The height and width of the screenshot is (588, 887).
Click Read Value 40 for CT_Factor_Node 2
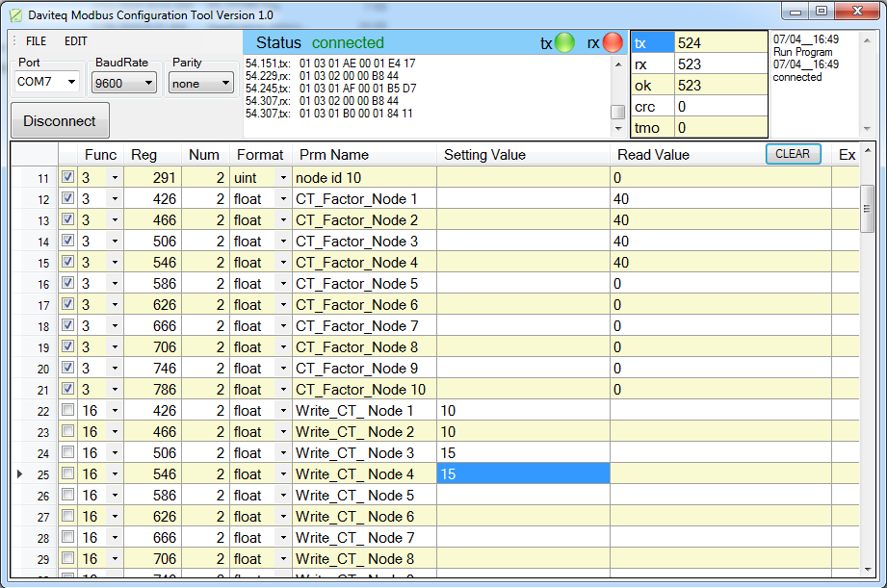point(720,220)
